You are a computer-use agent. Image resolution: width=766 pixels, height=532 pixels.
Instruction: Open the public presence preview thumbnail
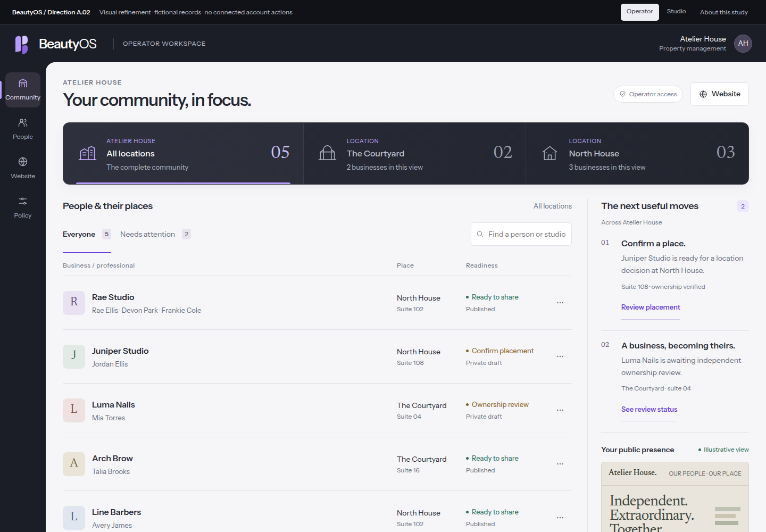tap(675, 497)
